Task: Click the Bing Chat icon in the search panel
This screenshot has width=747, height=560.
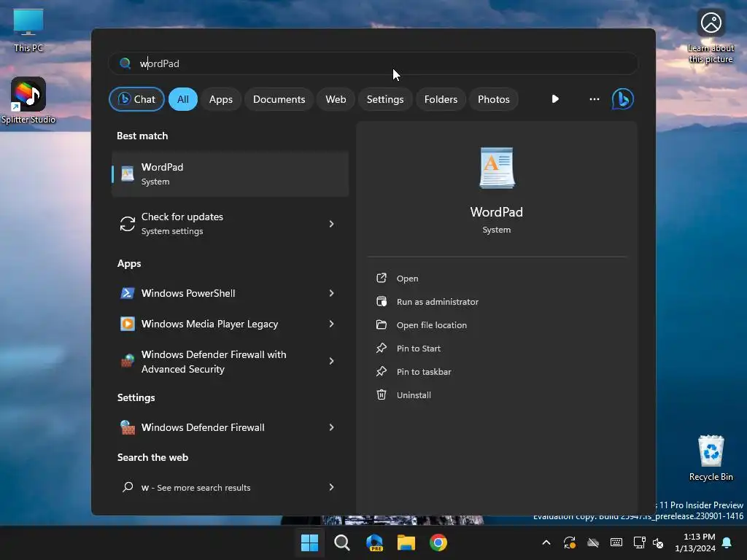Action: (623, 99)
